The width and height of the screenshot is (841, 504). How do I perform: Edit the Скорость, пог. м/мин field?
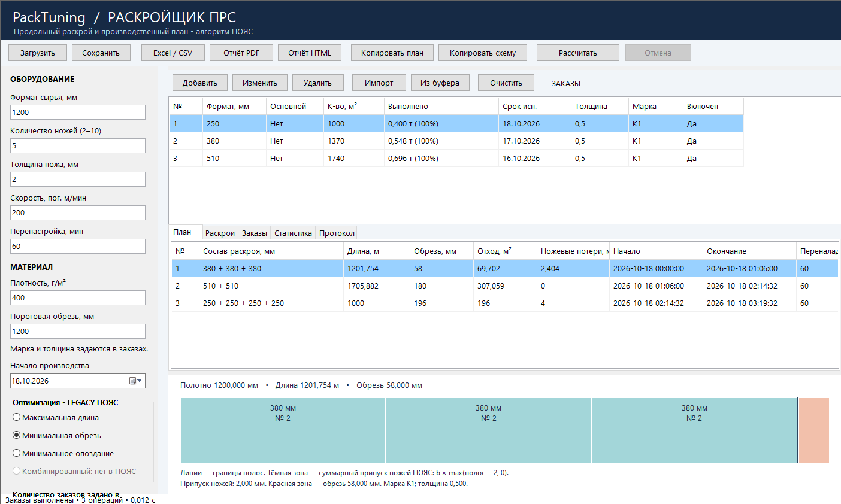78,213
